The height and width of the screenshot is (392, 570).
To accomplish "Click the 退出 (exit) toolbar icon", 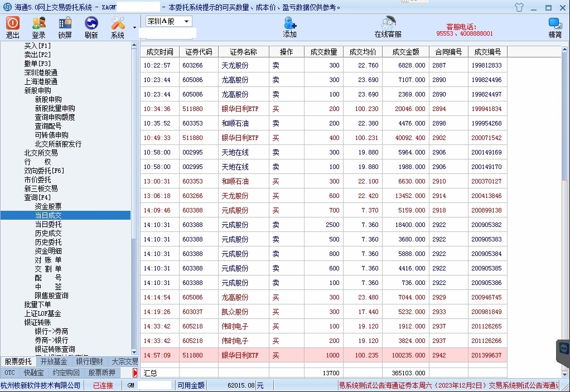I will (x=13, y=27).
